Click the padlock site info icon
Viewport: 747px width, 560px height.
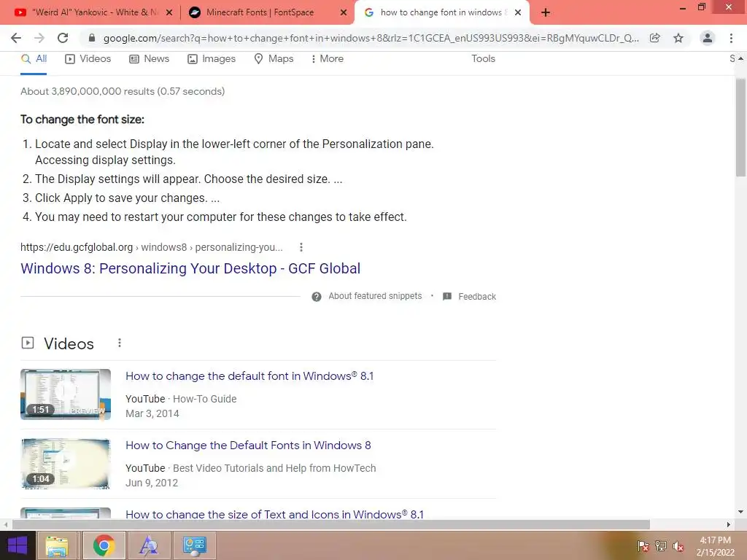[x=92, y=38]
